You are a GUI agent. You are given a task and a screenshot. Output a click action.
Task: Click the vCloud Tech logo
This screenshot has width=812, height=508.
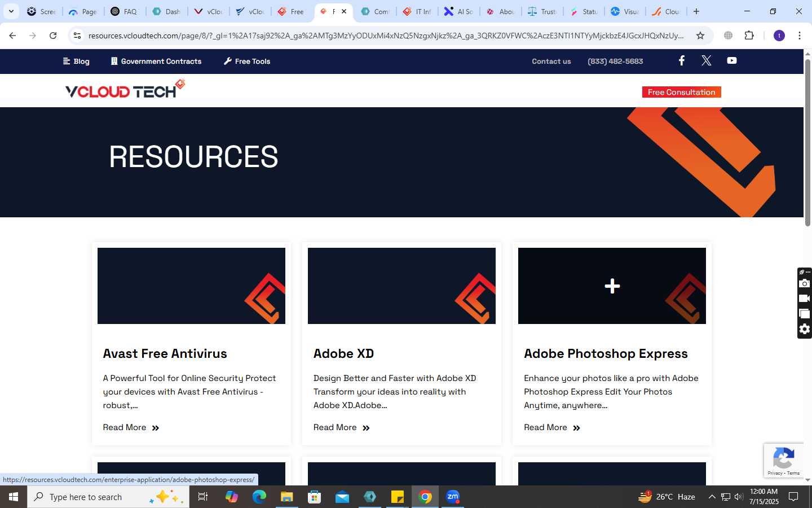click(125, 89)
